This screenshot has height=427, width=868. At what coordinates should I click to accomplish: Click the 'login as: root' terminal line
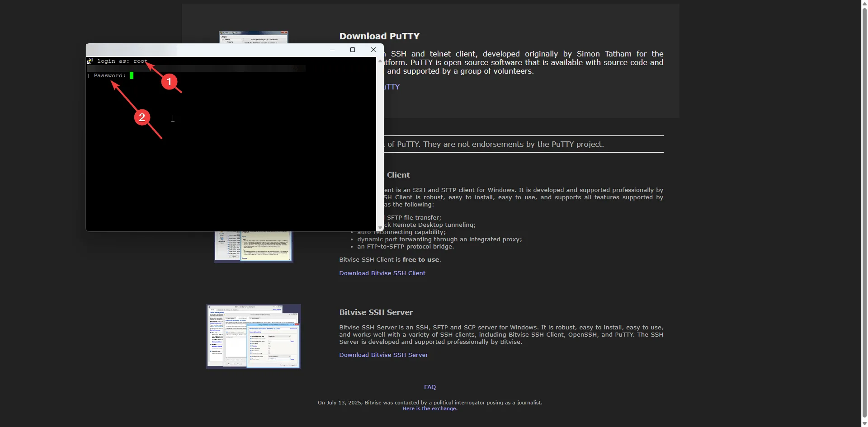tap(122, 61)
